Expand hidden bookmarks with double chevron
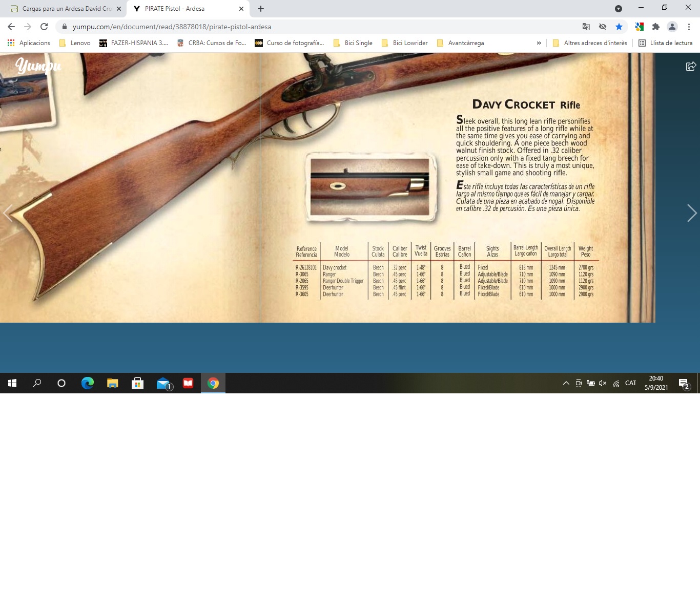Image resolution: width=700 pixels, height=610 pixels. click(x=539, y=43)
